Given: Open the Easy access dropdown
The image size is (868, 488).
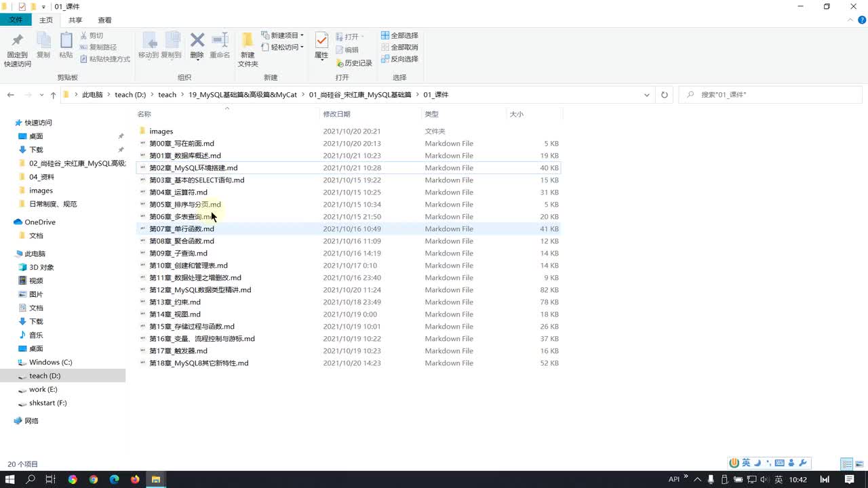Looking at the screenshot, I should click(x=282, y=47).
